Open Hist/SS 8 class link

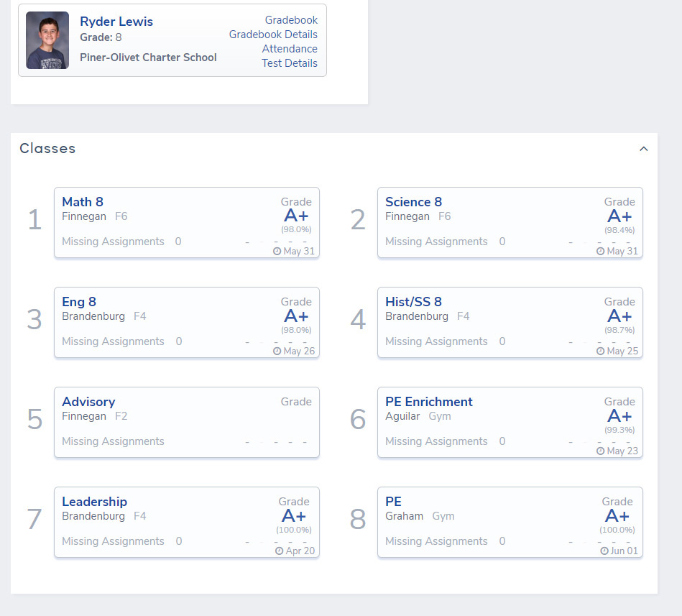click(x=413, y=302)
